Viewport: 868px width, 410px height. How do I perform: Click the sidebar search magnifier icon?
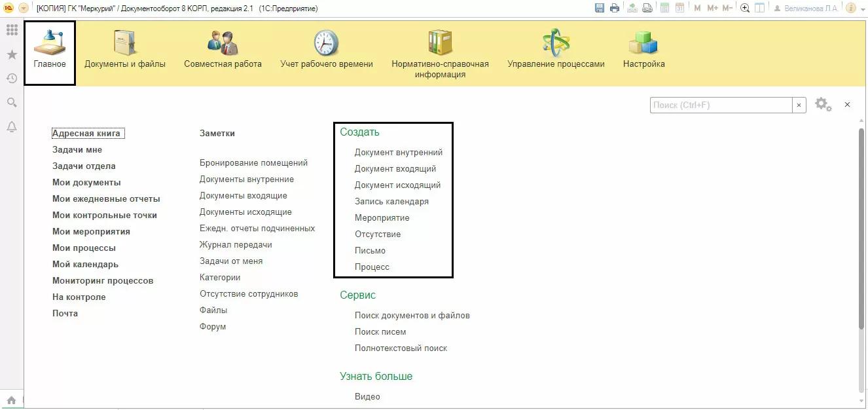tap(12, 103)
